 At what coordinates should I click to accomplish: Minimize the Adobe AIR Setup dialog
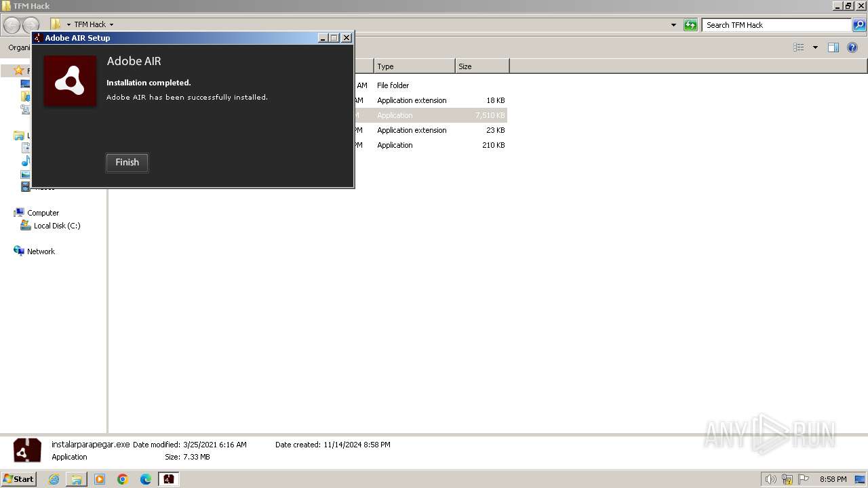tap(323, 38)
